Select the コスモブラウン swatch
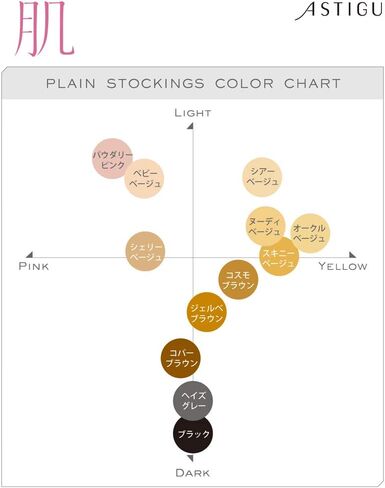The height and width of the screenshot is (488, 385). coord(238,280)
